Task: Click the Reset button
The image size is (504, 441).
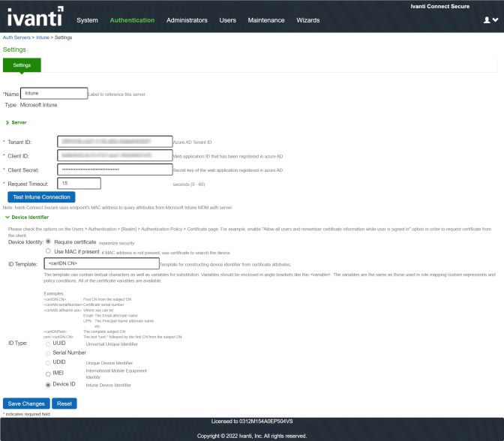Action: coord(64,403)
